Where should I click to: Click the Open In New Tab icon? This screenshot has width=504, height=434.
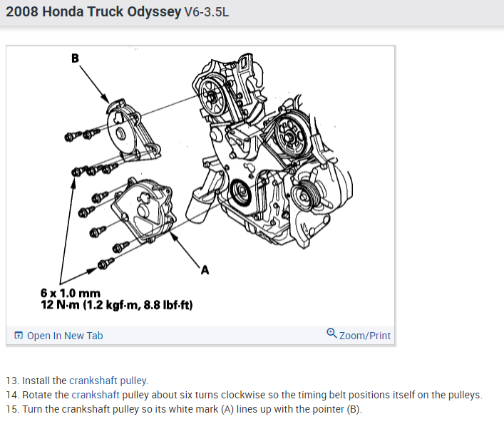19,336
